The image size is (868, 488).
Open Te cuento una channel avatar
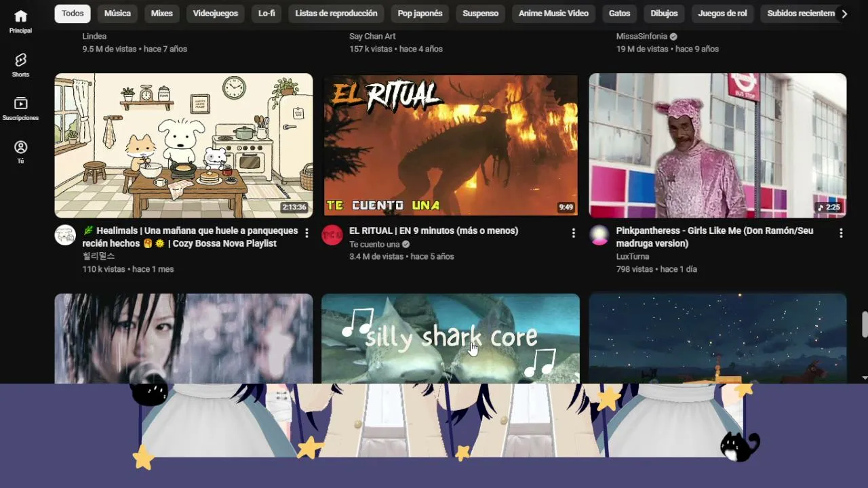332,235
